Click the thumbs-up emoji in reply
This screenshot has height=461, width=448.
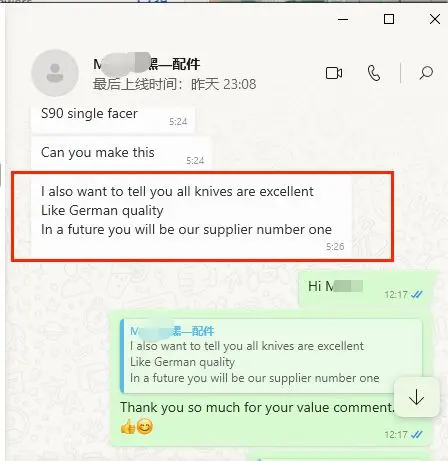click(128, 427)
